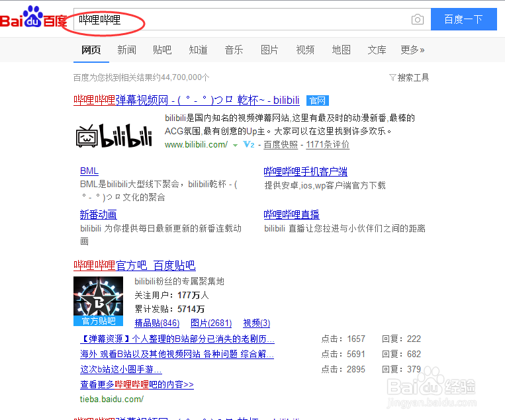Expand dropdown arrow next to www.bilibili.com

[235, 145]
